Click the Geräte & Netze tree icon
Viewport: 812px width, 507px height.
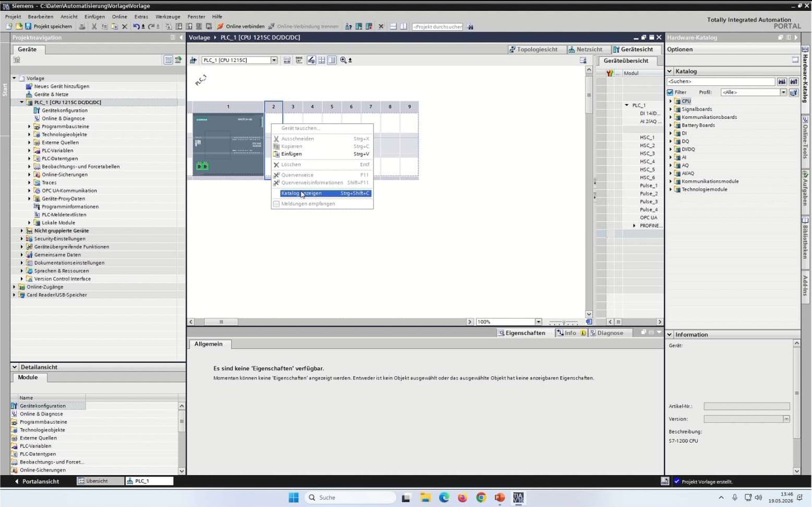click(29, 94)
